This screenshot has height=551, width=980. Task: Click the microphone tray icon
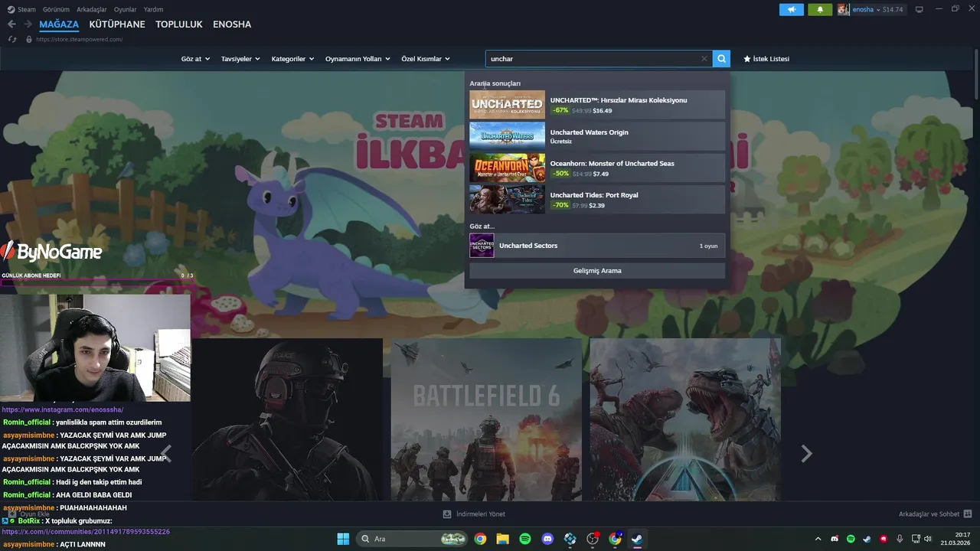click(900, 539)
